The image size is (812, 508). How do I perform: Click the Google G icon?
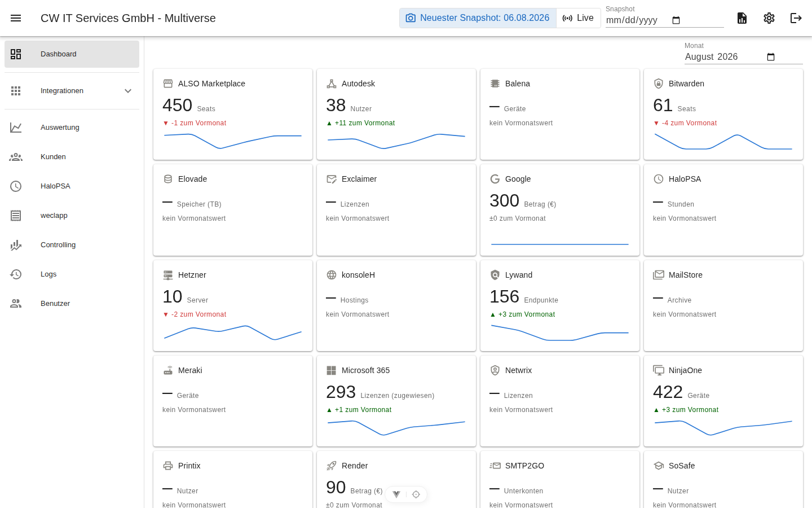(x=495, y=179)
